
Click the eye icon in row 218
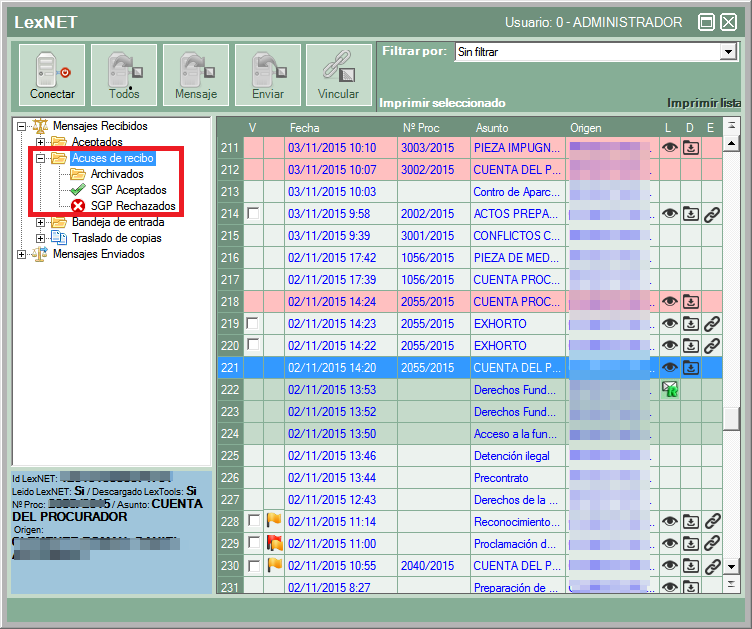click(670, 302)
